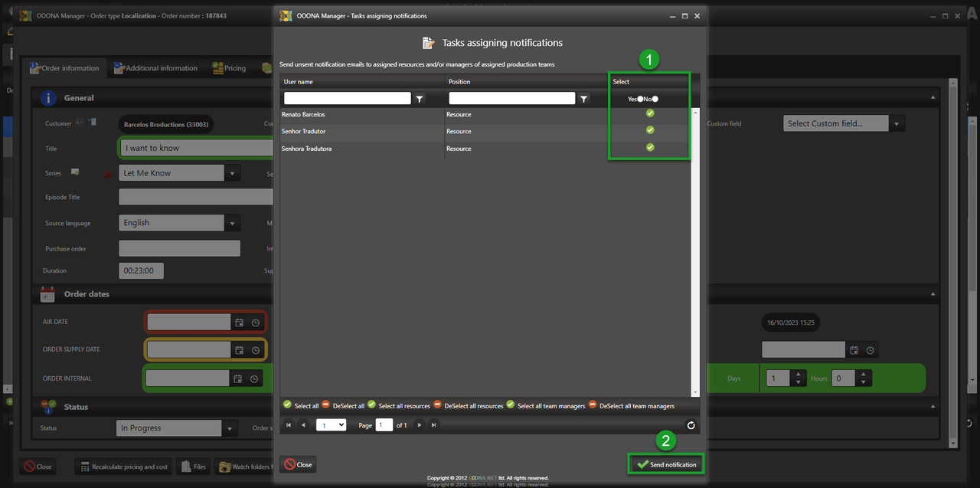Click the User name filter text field

coord(347,99)
